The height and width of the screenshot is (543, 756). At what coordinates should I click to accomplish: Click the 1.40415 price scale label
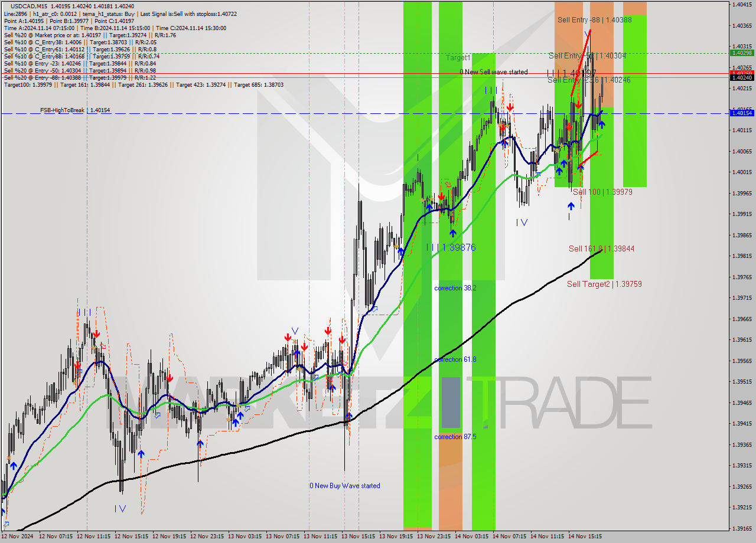click(742, 4)
